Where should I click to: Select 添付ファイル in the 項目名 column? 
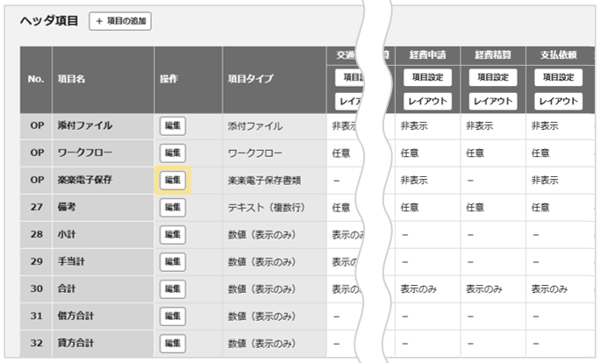(x=85, y=125)
